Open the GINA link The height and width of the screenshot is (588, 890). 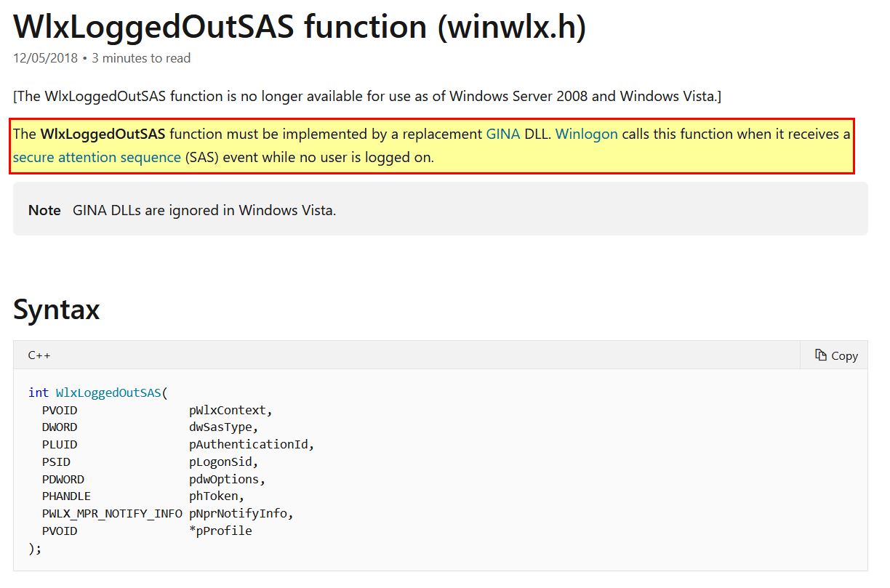503,134
